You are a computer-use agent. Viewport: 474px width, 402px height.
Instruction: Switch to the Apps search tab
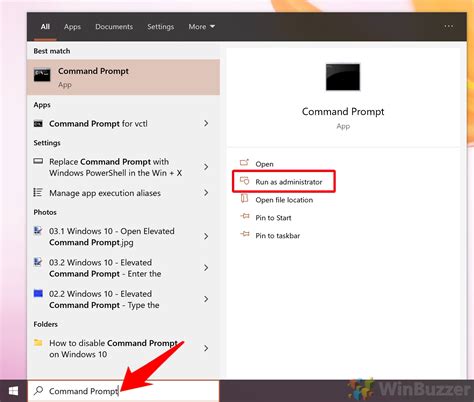72,27
